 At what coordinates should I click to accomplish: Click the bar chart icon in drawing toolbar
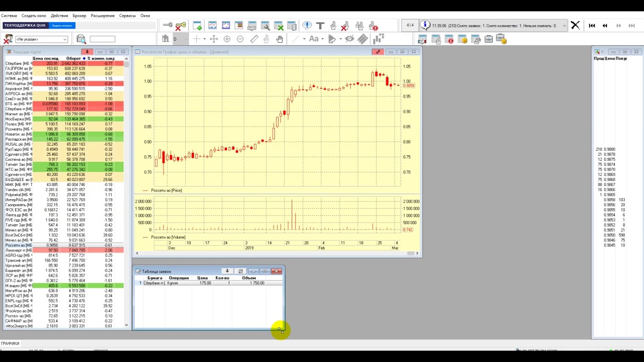379,39
